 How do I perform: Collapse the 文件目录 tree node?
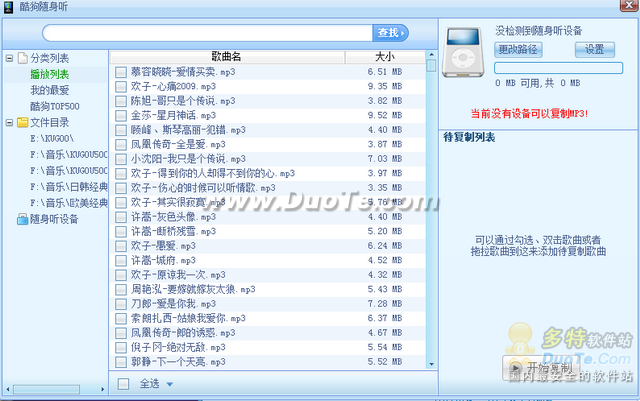click(x=9, y=122)
